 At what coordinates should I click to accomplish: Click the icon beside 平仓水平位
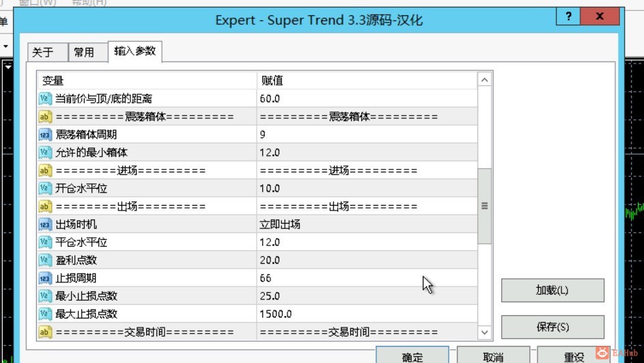[45, 242]
